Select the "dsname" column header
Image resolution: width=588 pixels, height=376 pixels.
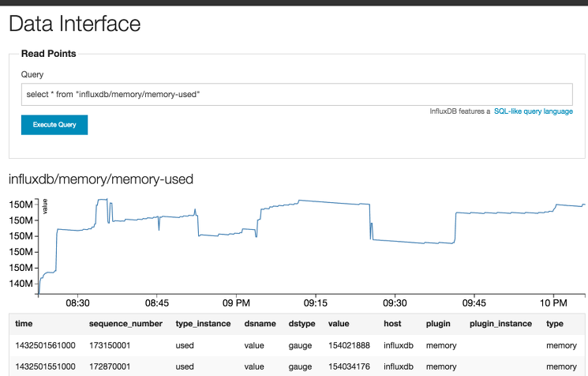[260, 323]
